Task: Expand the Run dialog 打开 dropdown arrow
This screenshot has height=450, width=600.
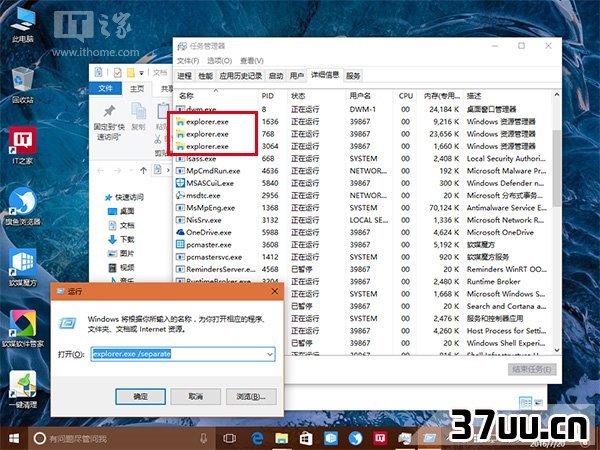Action: click(270, 354)
